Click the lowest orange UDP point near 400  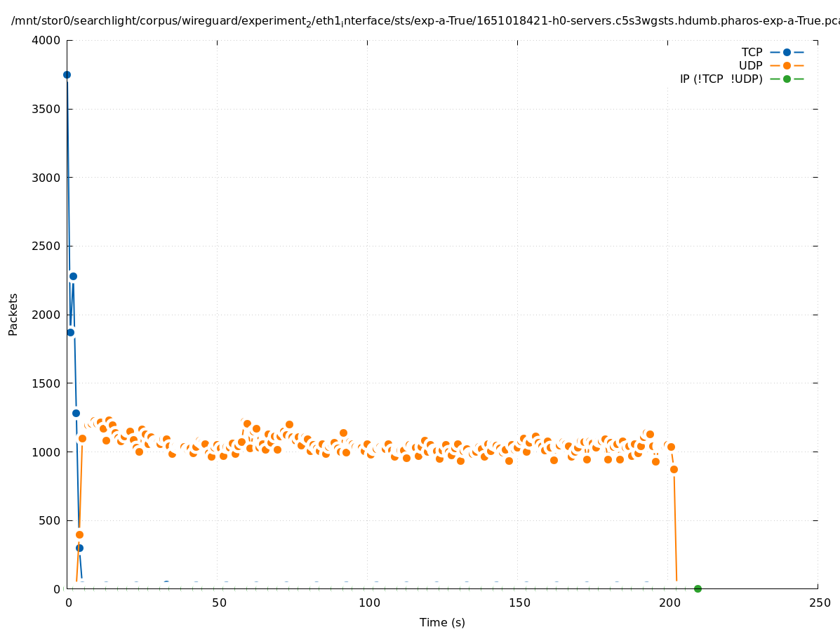(79, 534)
